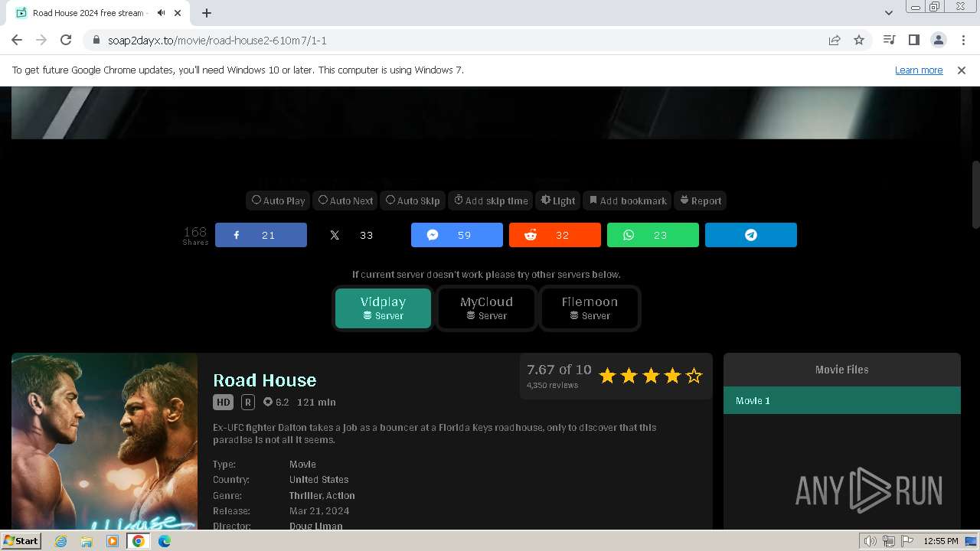This screenshot has height=551, width=980.
Task: Open Windows Explorer from taskbar
Action: point(87,541)
